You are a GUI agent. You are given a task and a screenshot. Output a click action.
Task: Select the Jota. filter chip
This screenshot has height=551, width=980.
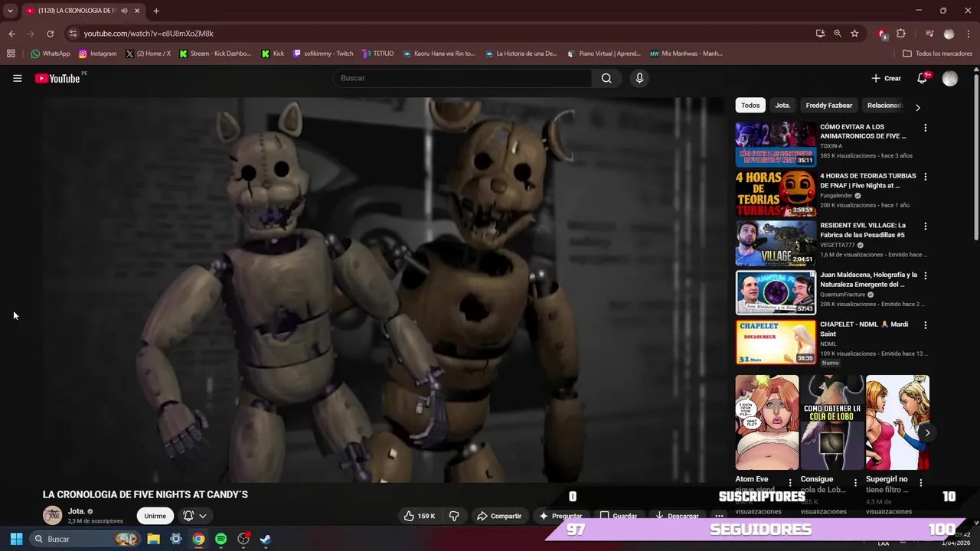pyautogui.click(x=782, y=106)
